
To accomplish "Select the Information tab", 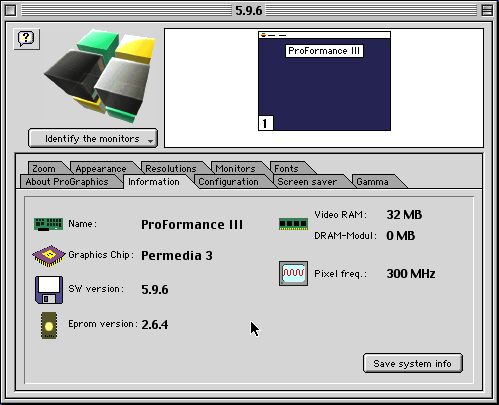I will [154, 182].
